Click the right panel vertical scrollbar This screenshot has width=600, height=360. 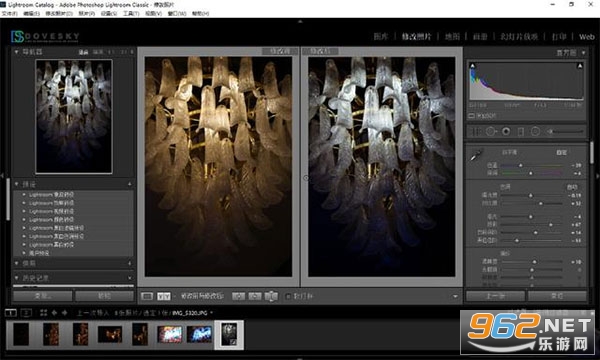(591, 152)
